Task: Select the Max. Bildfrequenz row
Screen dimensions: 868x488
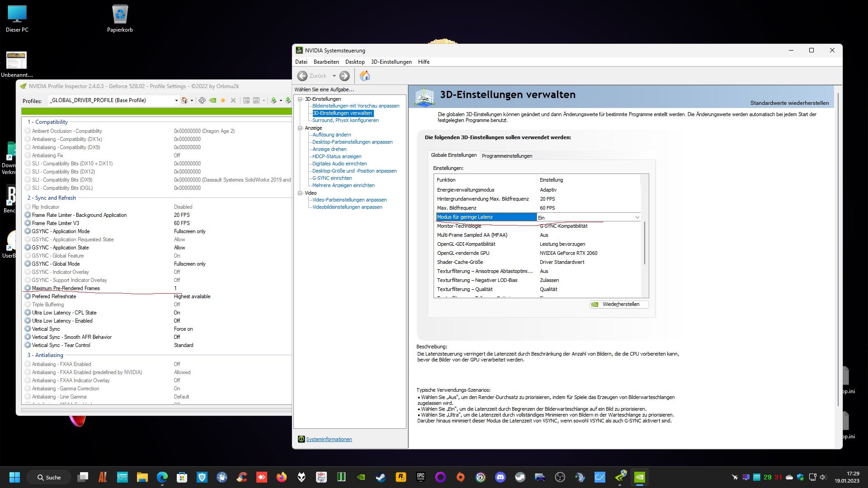Action: coord(538,208)
